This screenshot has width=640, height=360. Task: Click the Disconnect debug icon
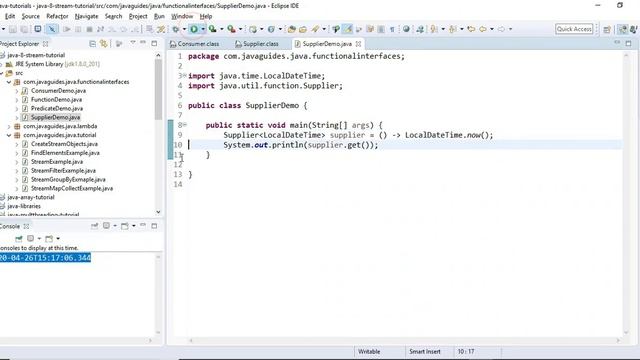100,29
